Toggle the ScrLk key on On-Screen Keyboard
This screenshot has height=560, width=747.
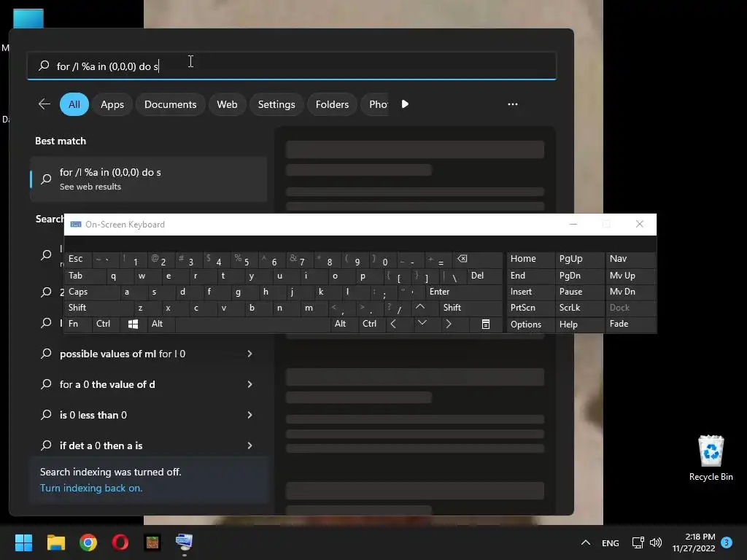(578, 308)
